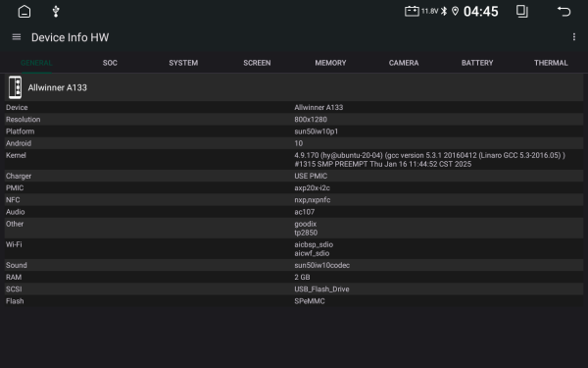The image size is (588, 368).
Task: Select the RAM value 2 GB
Action: tap(302, 278)
